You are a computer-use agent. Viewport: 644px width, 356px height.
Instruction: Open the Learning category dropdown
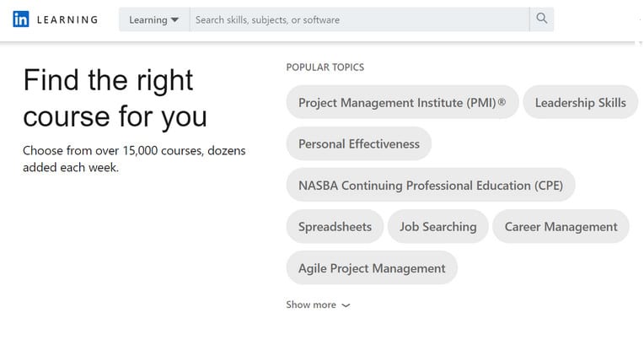153,19
